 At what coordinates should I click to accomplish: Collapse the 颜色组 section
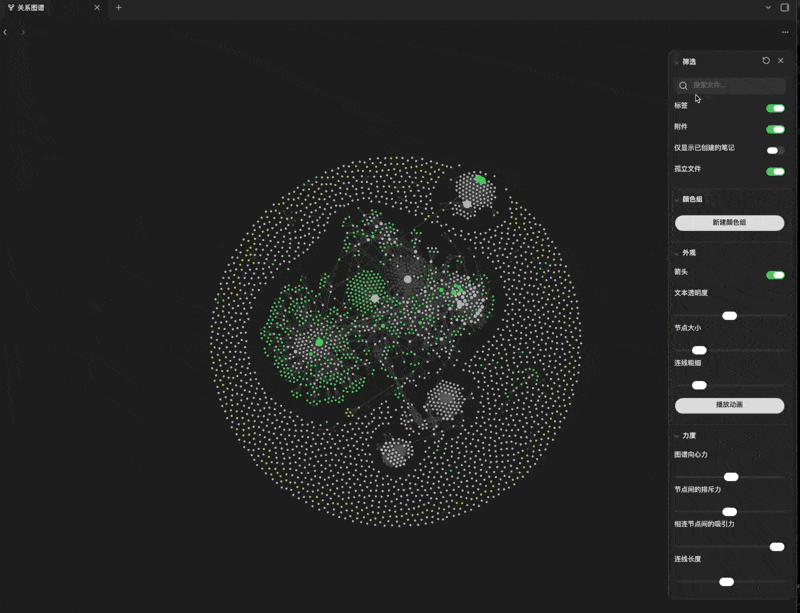click(x=677, y=200)
